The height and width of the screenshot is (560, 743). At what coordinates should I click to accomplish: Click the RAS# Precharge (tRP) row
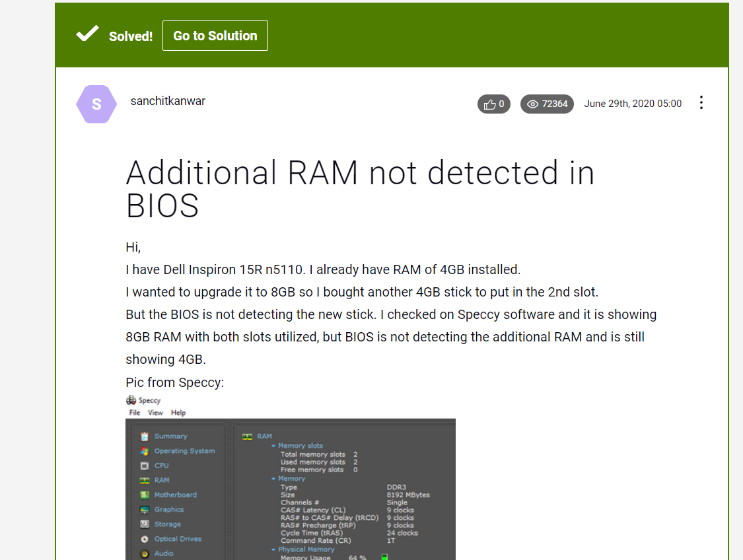pos(347,526)
